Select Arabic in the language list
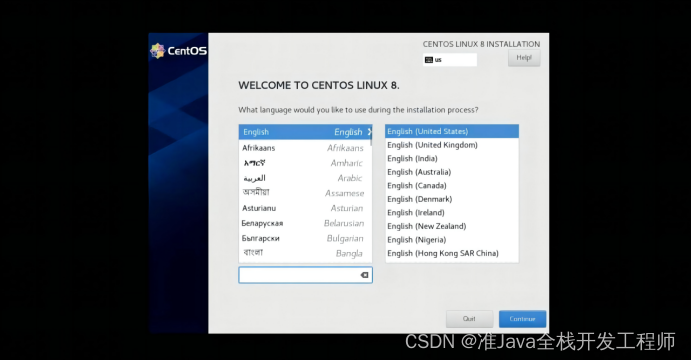 click(x=305, y=178)
